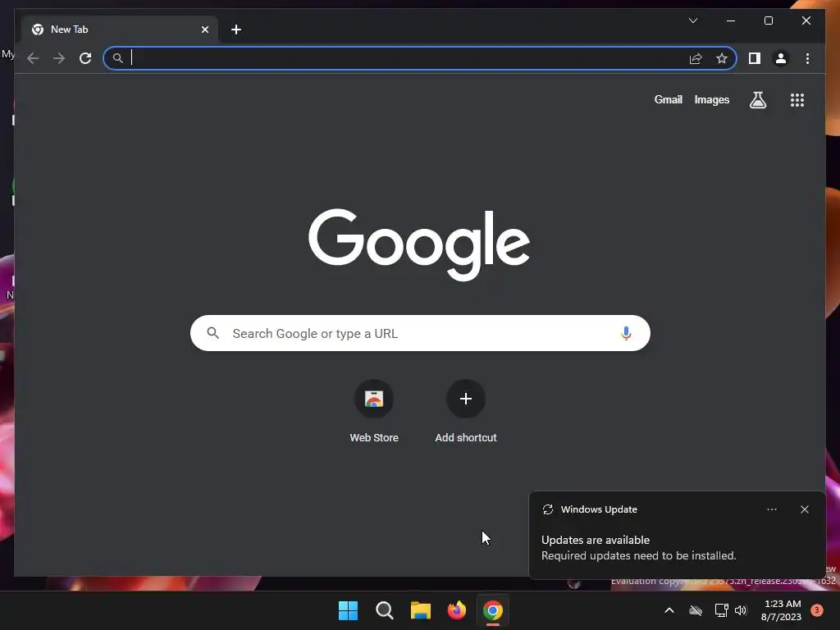Screen dimensions: 840x630
Task: Launch Firefox from taskbar
Action: pos(456,610)
